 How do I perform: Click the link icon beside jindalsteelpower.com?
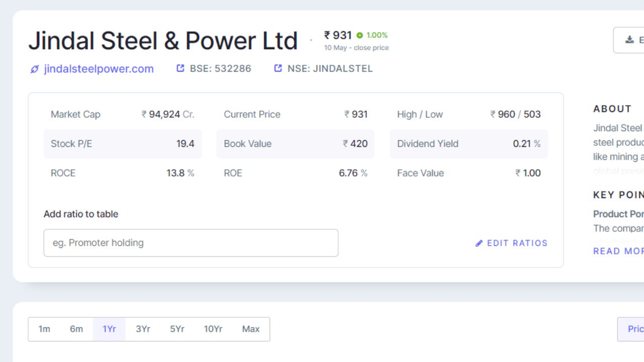34,69
